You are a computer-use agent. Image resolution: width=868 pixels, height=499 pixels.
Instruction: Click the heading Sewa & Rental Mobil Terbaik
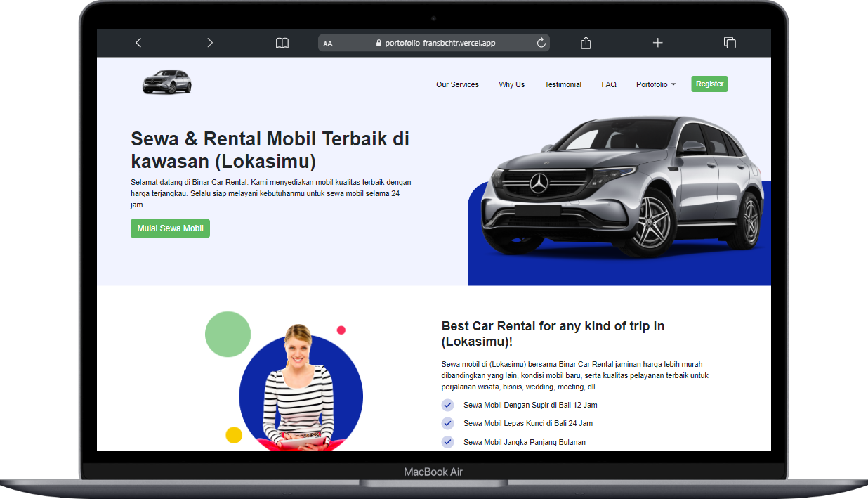click(270, 150)
